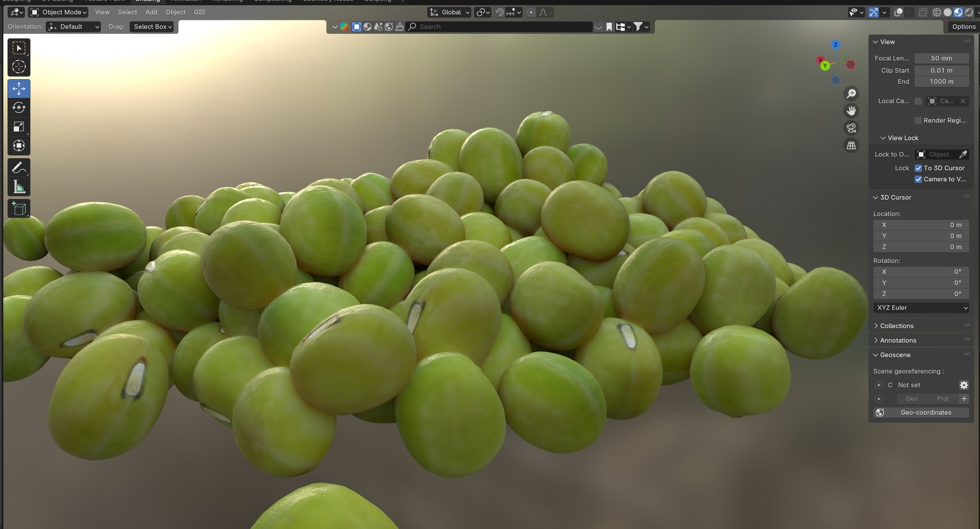Click the Focal Length 50 mm field
Image resolution: width=980 pixels, height=529 pixels.
942,58
